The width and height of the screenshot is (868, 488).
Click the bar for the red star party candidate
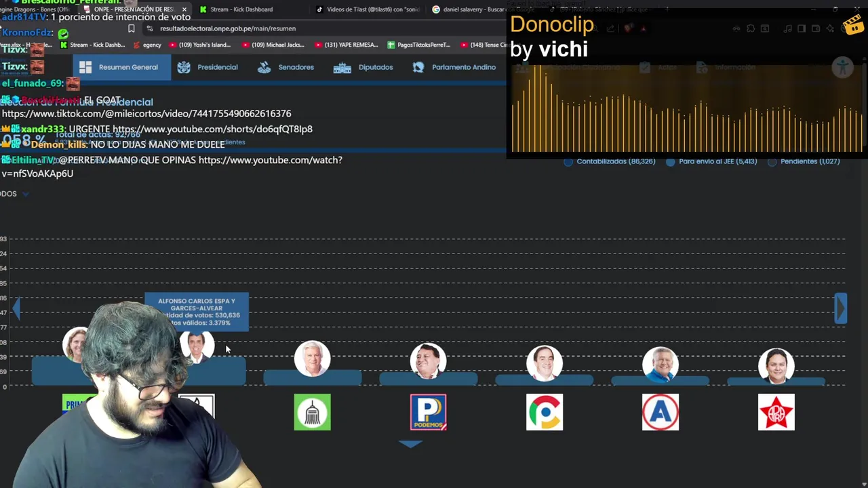(x=776, y=382)
